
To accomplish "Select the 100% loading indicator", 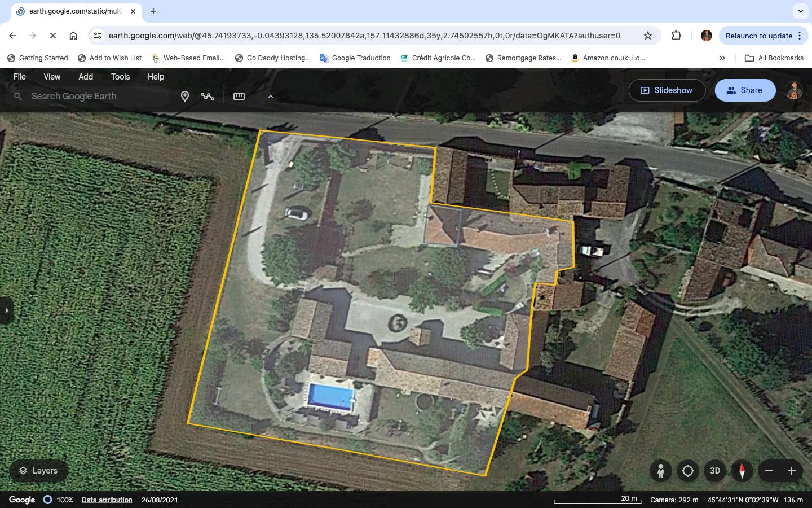I will (59, 500).
